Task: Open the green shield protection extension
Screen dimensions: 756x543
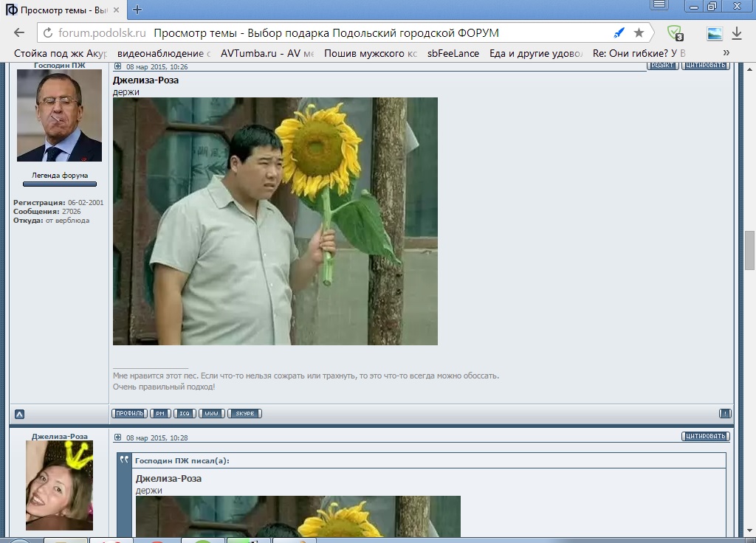Action: coord(674,33)
